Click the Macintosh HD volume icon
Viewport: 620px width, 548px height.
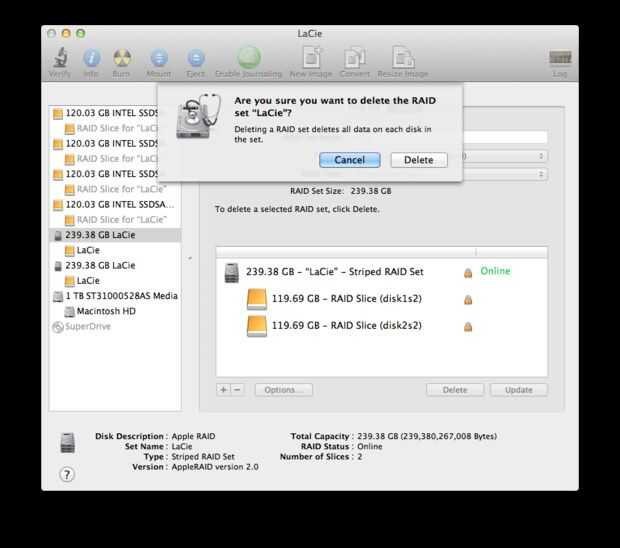[x=70, y=312]
